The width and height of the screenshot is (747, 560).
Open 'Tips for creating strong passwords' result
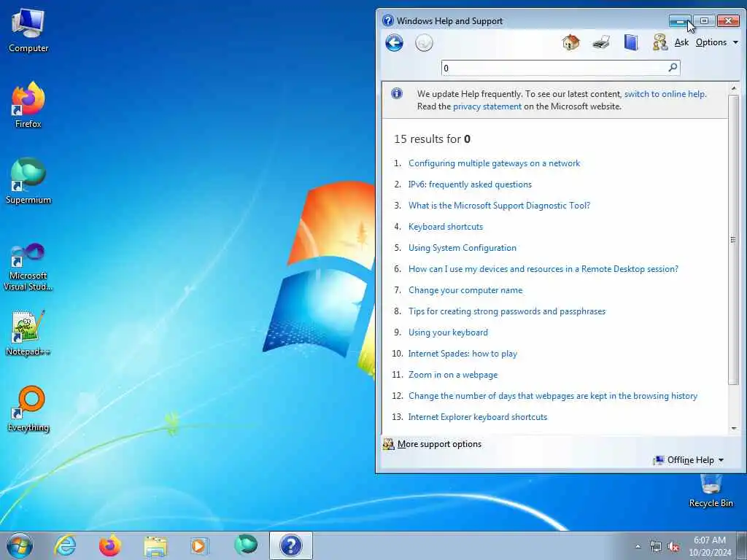coord(506,311)
